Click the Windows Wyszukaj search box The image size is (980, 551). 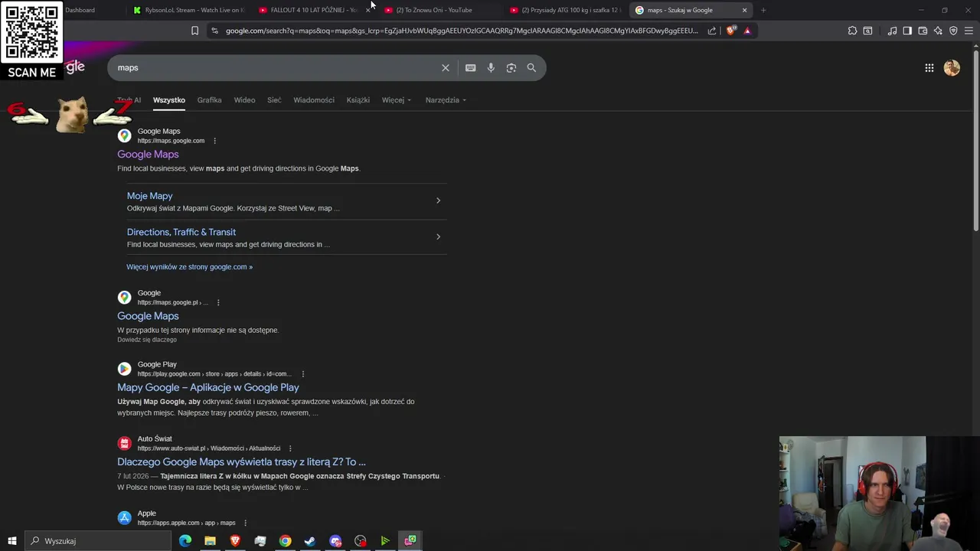pyautogui.click(x=98, y=541)
